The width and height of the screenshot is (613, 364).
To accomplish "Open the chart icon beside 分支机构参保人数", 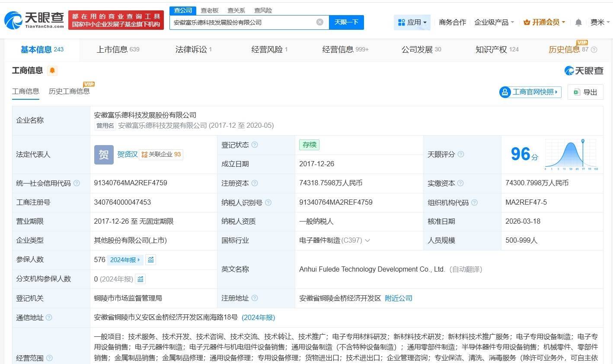I will [x=140, y=279].
